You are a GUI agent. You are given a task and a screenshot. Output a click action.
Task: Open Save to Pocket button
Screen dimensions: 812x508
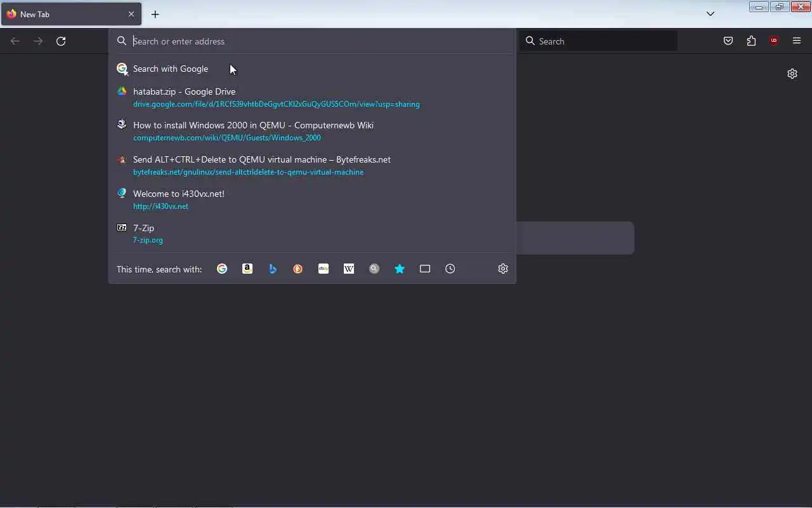pos(728,41)
